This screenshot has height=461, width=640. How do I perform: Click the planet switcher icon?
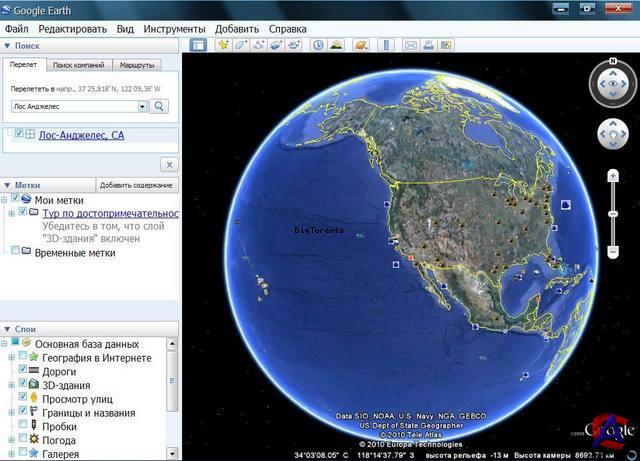click(x=360, y=45)
